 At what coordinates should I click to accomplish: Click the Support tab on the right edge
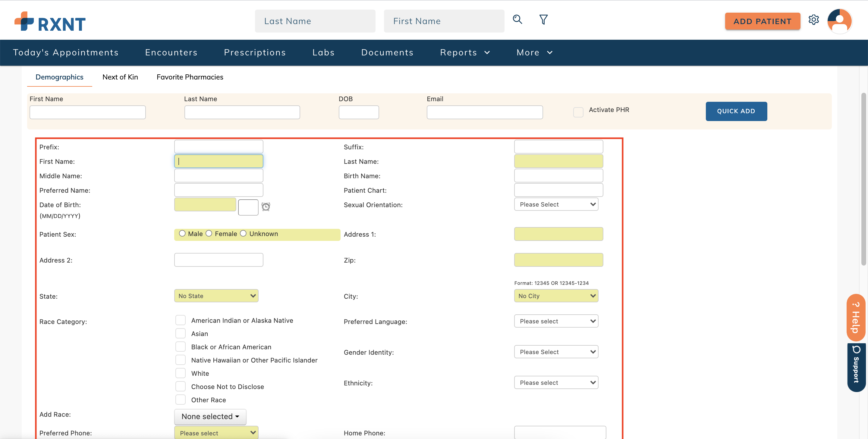pyautogui.click(x=856, y=367)
